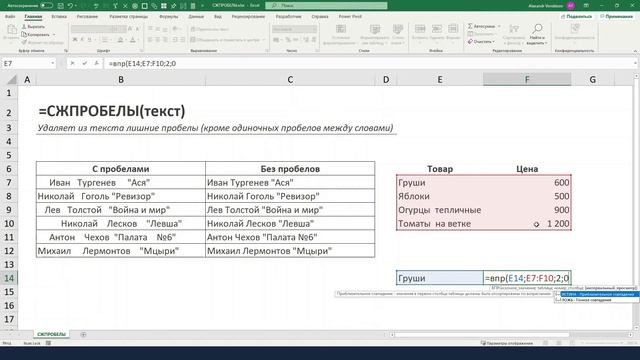The image size is (640, 360).
Task: Click the user account avatar
Action: point(571,6)
